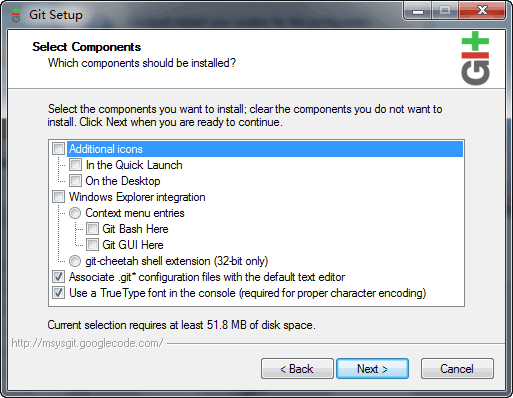513x398 pixels.
Task: Click the Git Setup title bar icon
Action: (x=16, y=15)
